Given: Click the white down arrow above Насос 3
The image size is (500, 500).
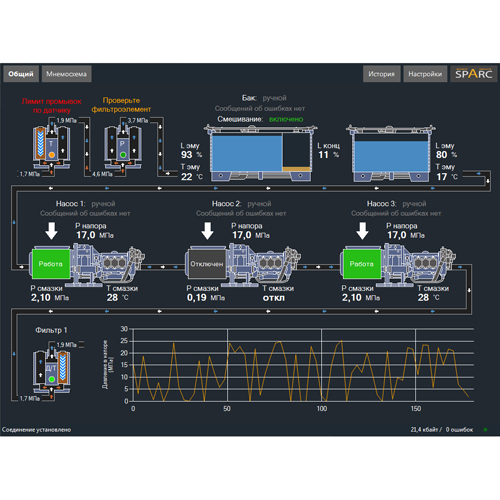Looking at the screenshot, I should click(362, 231).
